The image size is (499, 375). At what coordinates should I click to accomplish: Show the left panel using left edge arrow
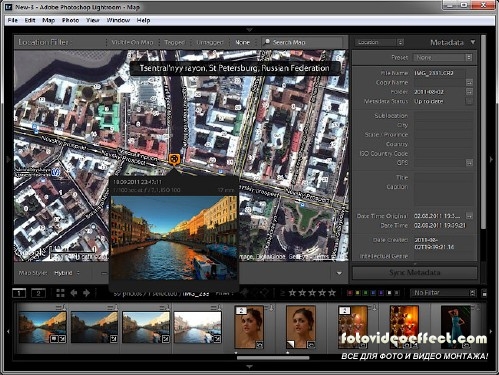coord(8,159)
